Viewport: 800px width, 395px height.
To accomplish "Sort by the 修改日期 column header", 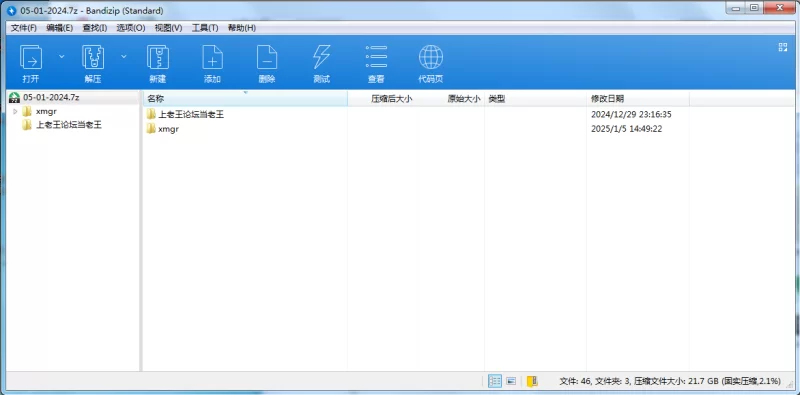I will point(638,99).
